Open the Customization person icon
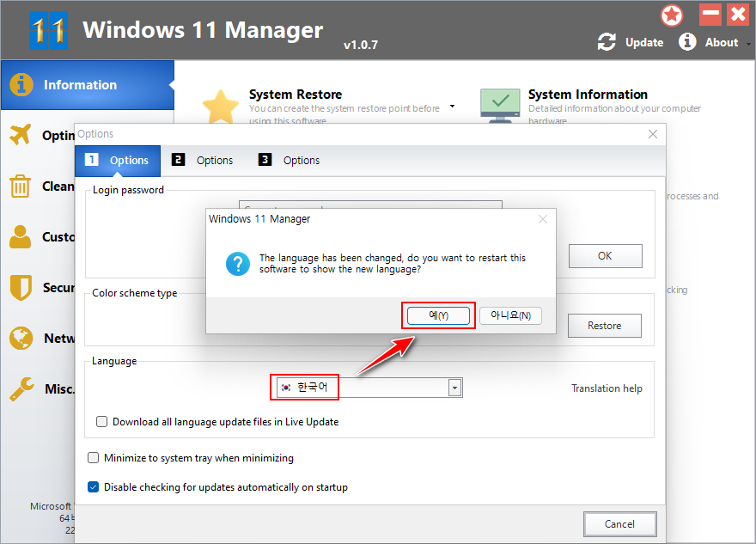The image size is (756, 544). [21, 237]
